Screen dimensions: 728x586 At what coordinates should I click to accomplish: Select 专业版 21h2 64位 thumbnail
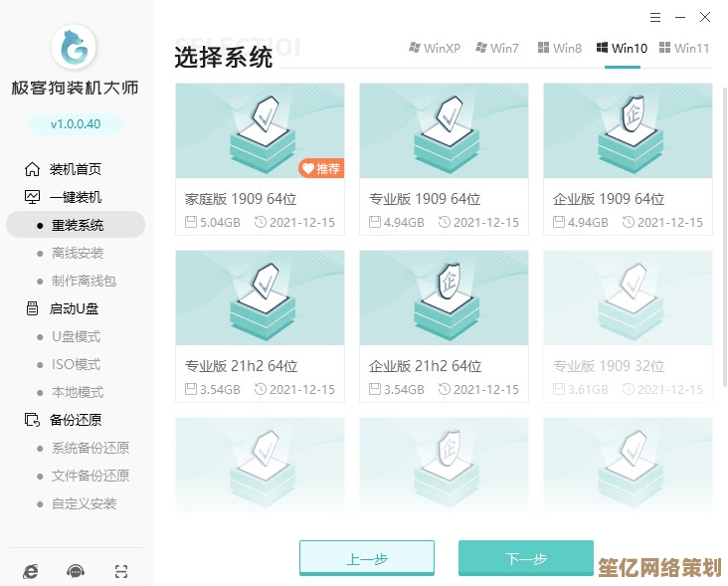click(260, 297)
